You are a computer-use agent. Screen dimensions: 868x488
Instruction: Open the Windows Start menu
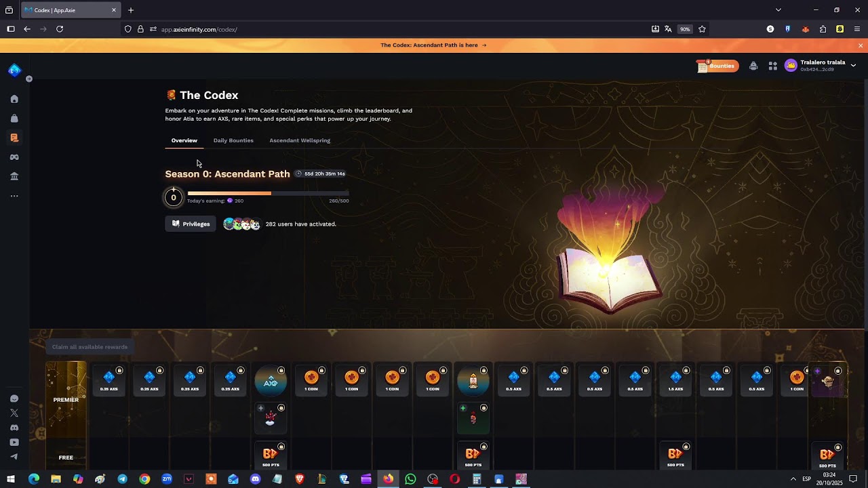click(x=11, y=479)
